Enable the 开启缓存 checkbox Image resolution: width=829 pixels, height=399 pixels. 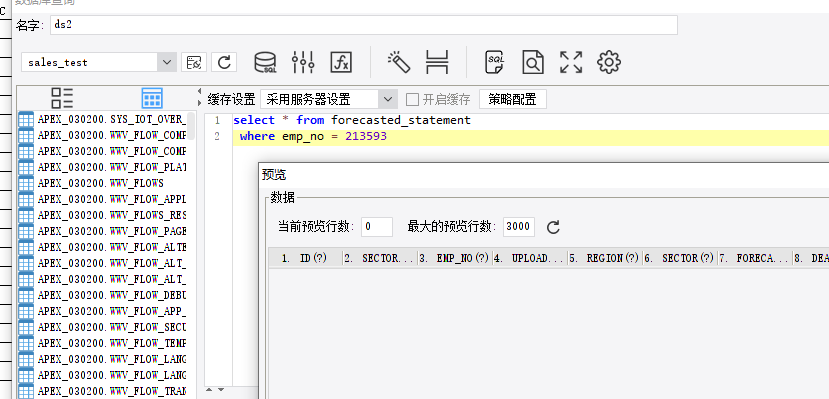(412, 99)
